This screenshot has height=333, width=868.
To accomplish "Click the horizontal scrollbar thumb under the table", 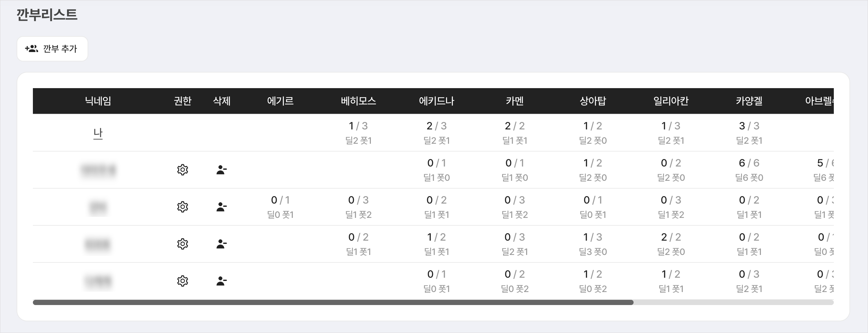I will [x=333, y=302].
